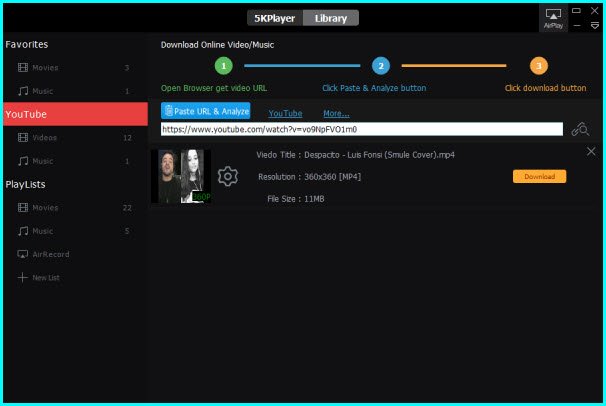606x406 pixels.
Task: Select the Favorites header in sidebar
Action: click(27, 44)
